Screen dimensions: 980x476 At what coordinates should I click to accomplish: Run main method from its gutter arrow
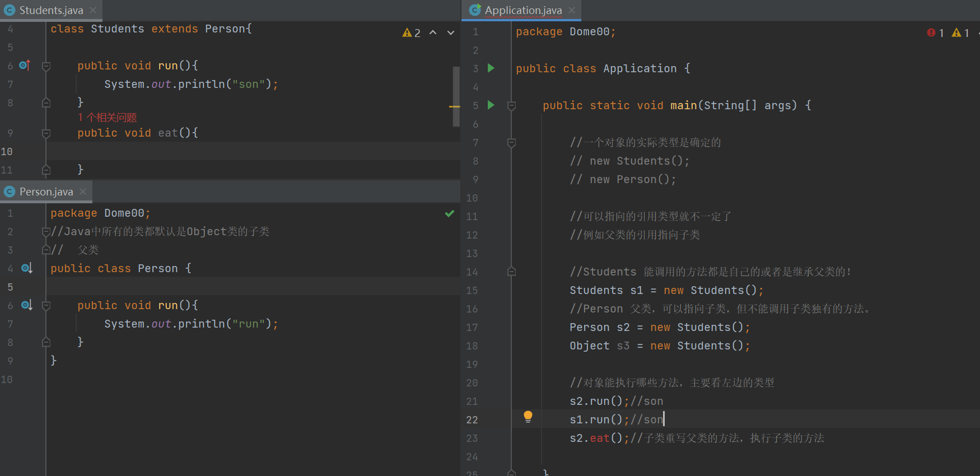pos(491,105)
